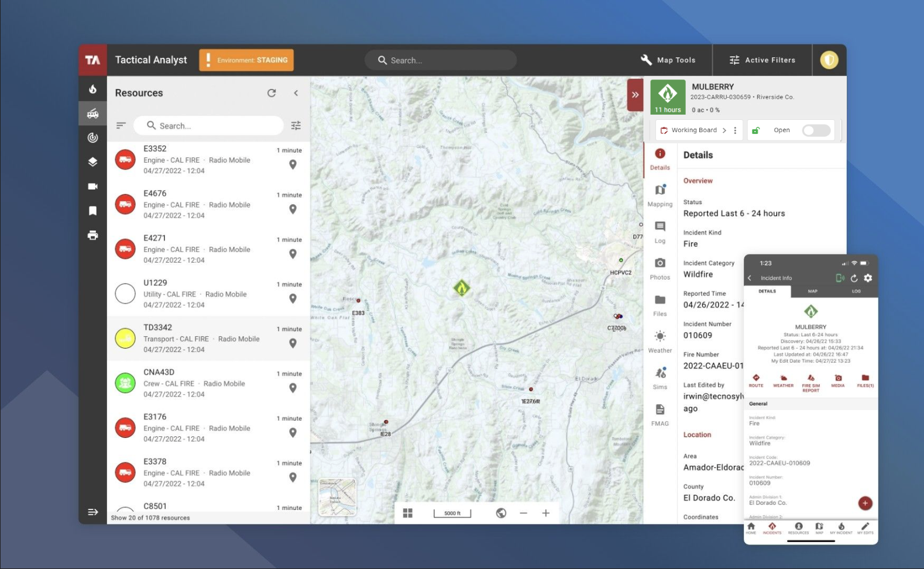Open Active Filters
Screen dimensions: 924x569
click(762, 60)
